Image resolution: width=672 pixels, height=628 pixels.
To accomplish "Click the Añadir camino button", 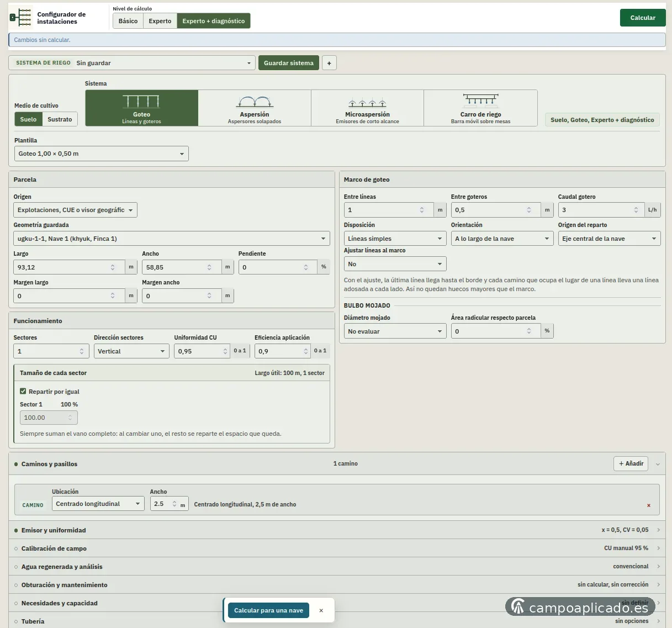I will point(631,464).
